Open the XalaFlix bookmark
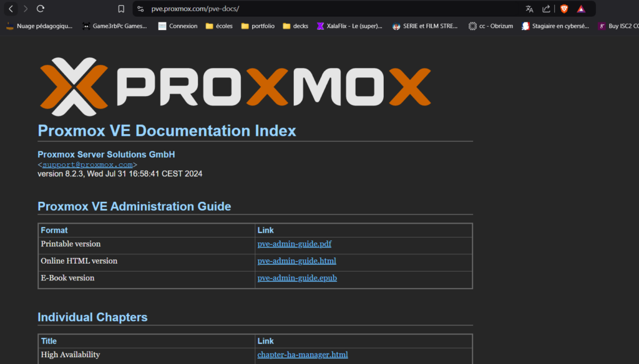Screen dimensions: 639x364 click(x=349, y=26)
